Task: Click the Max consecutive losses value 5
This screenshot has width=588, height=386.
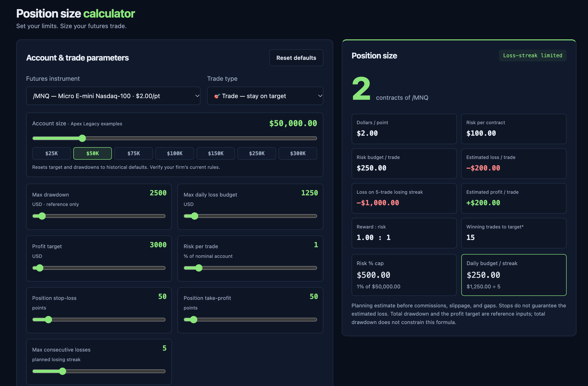Action: (164, 348)
